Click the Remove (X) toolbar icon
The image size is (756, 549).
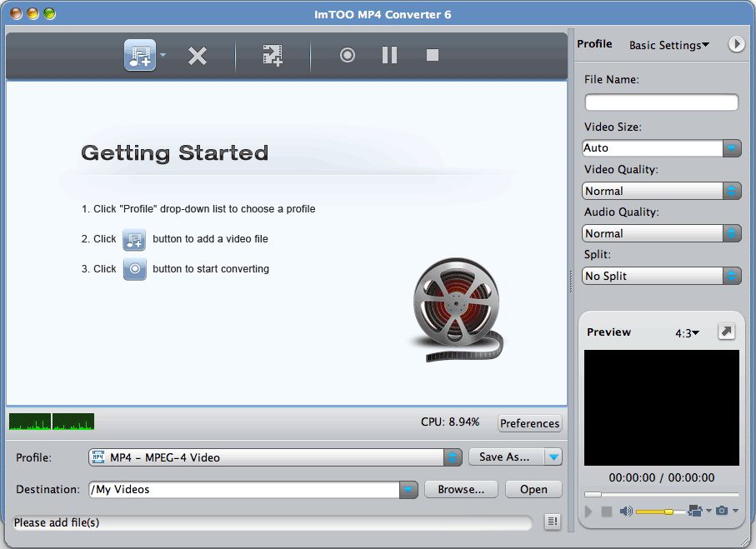(198, 56)
